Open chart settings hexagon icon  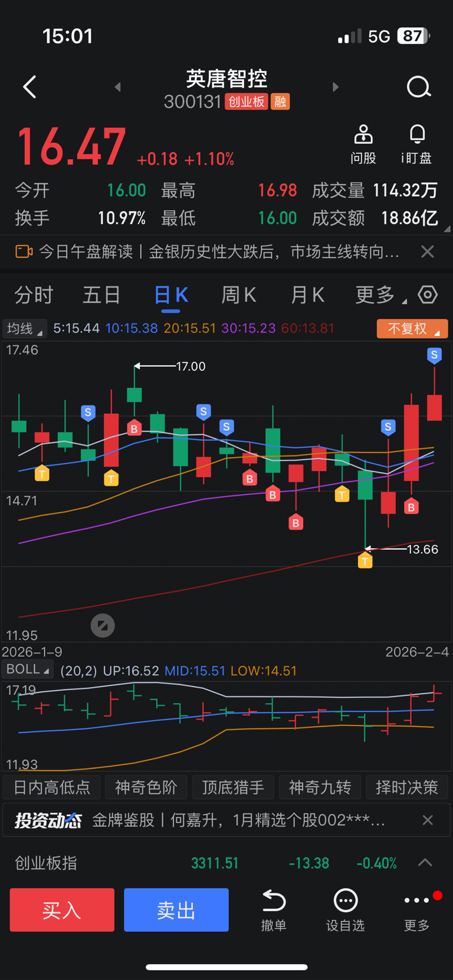428,295
